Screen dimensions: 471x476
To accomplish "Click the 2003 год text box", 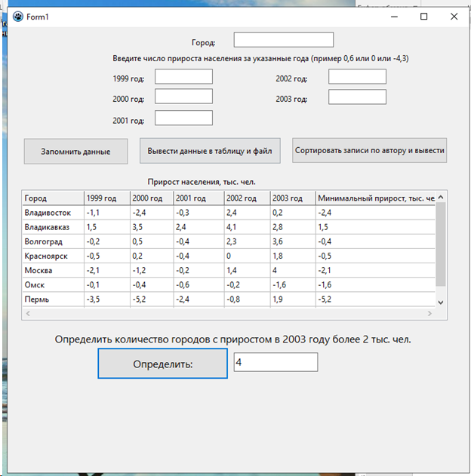I will (357, 97).
